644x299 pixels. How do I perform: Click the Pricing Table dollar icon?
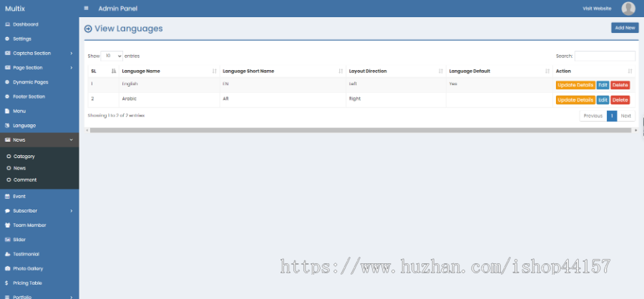7,283
